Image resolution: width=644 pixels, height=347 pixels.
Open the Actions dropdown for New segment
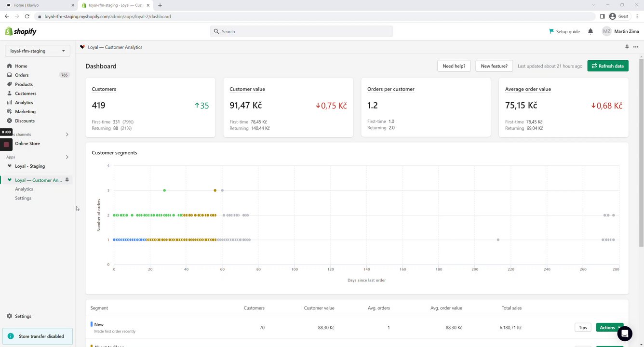click(610, 328)
